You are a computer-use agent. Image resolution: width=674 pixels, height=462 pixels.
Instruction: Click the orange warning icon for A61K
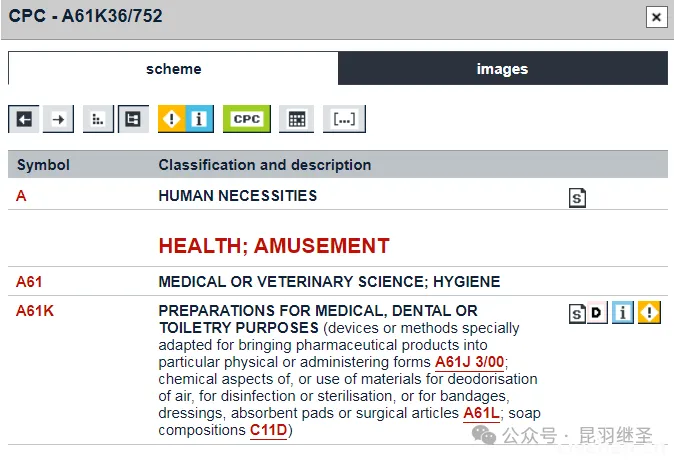pyautogui.click(x=649, y=313)
